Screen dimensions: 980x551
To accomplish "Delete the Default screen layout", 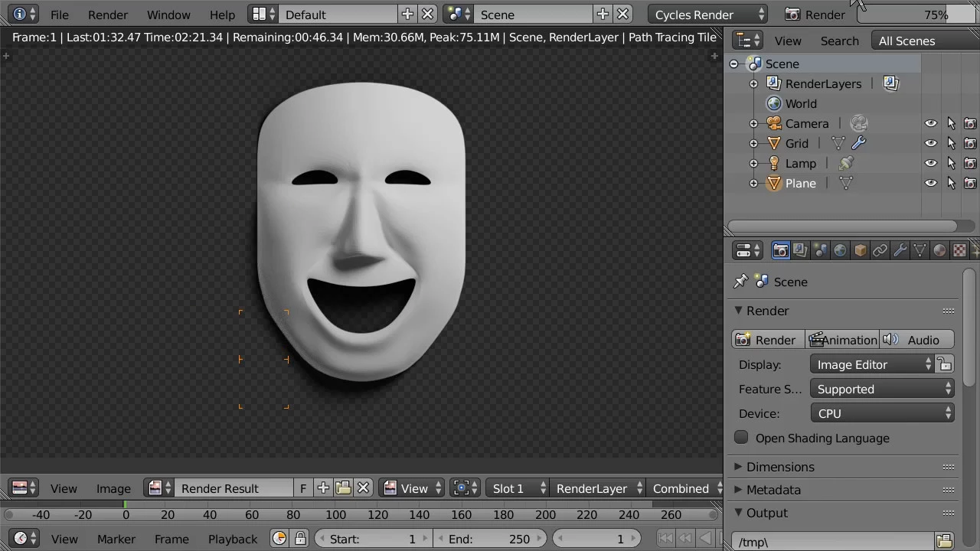I will (428, 15).
